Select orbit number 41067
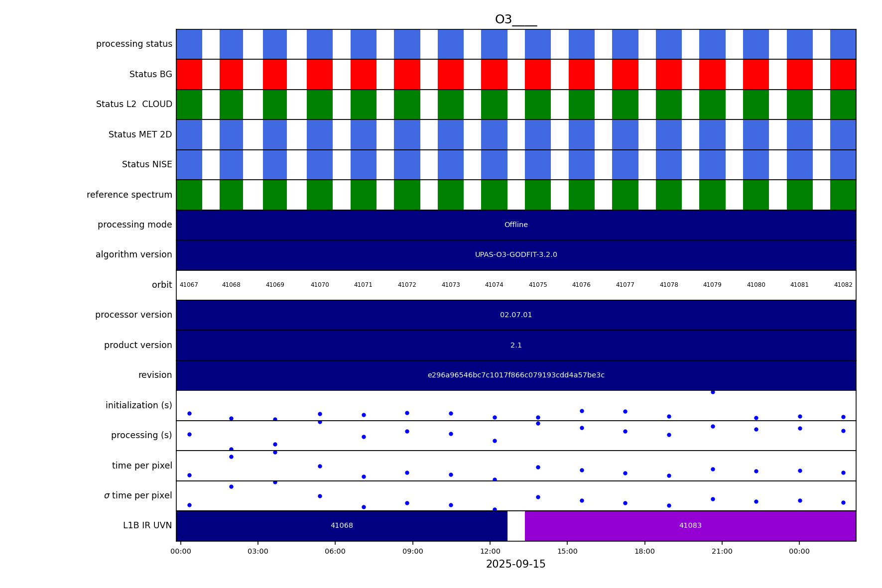 click(189, 285)
